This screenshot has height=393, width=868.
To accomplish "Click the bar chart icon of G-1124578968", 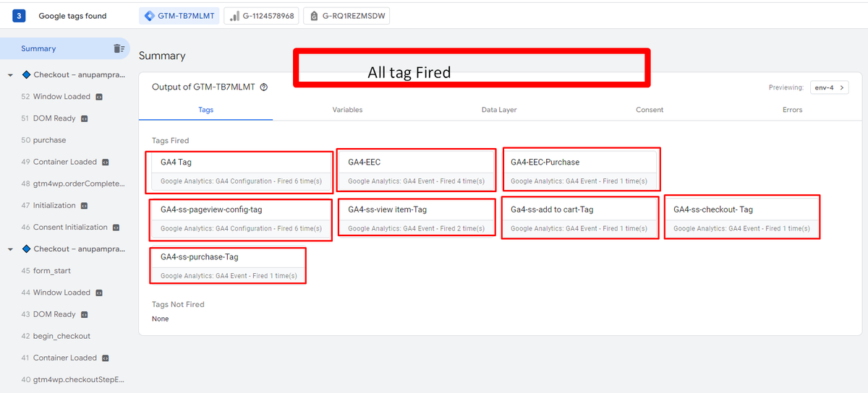I will (235, 16).
